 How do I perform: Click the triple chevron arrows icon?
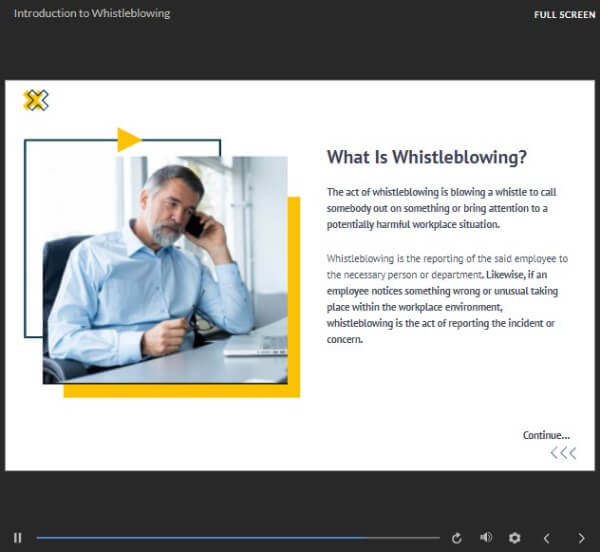point(563,453)
